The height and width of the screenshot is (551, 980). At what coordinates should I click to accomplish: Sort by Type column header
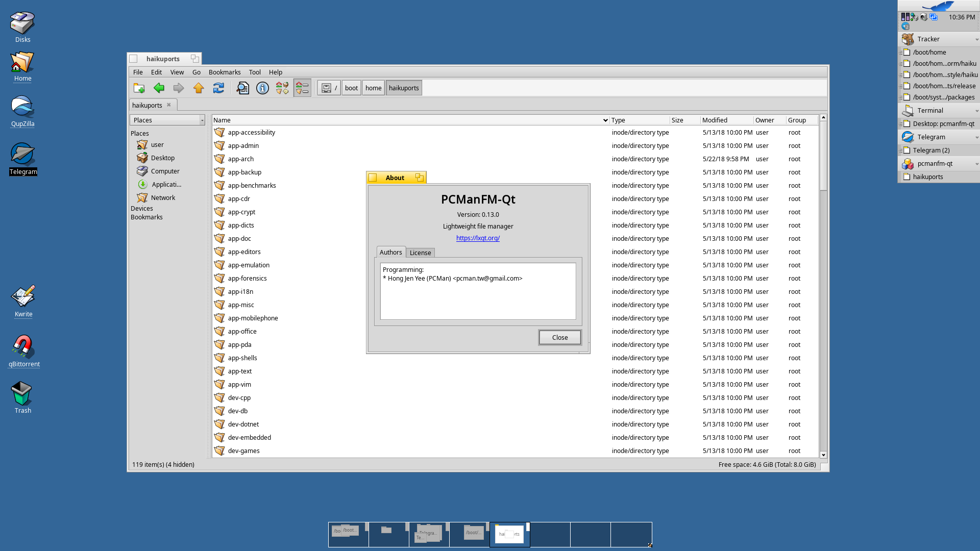click(x=640, y=120)
